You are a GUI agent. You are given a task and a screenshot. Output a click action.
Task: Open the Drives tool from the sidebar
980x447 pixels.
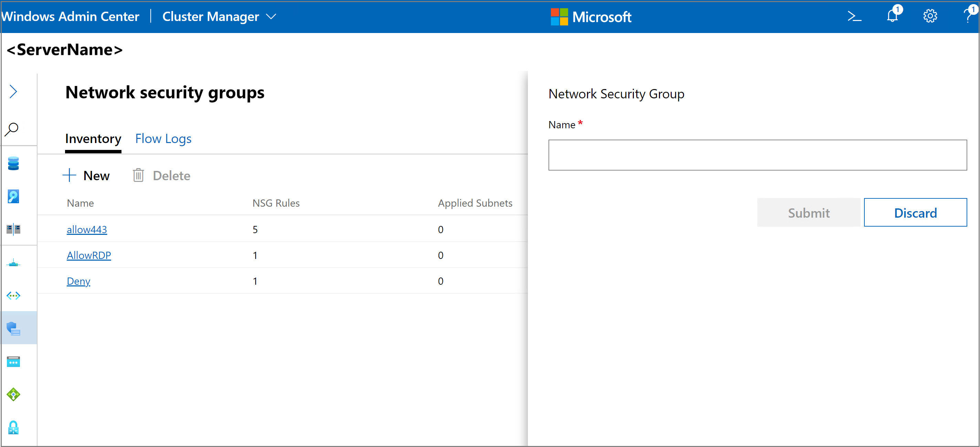13,196
